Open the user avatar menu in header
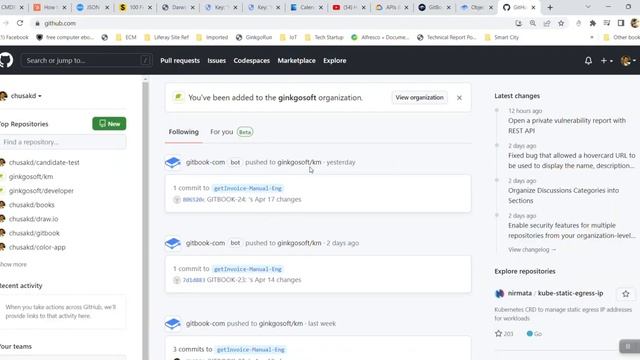This screenshot has width=640, height=360. tap(628, 61)
